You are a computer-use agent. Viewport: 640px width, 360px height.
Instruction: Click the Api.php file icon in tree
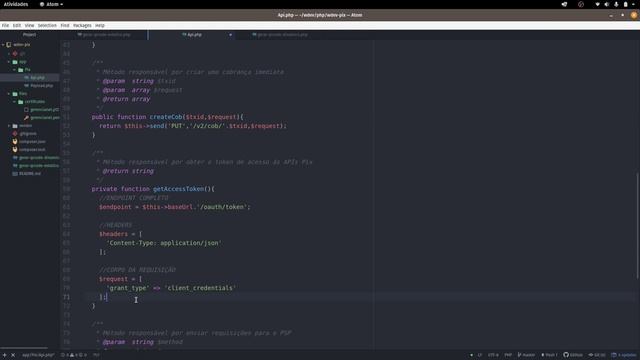click(x=27, y=78)
